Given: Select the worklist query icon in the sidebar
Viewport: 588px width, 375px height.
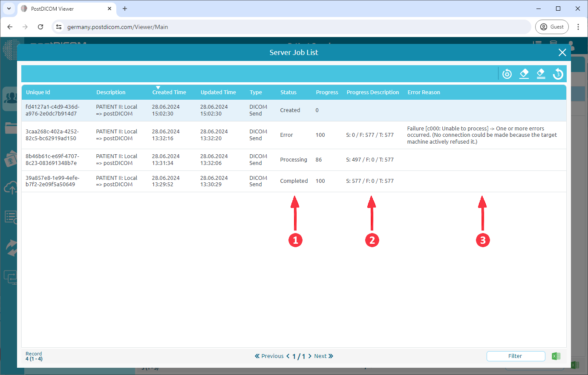Looking at the screenshot, I should click(10, 217).
